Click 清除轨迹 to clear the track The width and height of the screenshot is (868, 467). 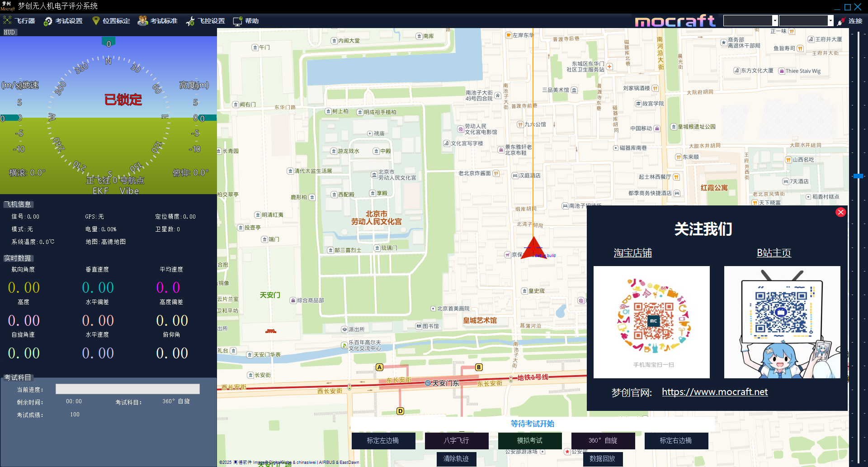[456, 458]
